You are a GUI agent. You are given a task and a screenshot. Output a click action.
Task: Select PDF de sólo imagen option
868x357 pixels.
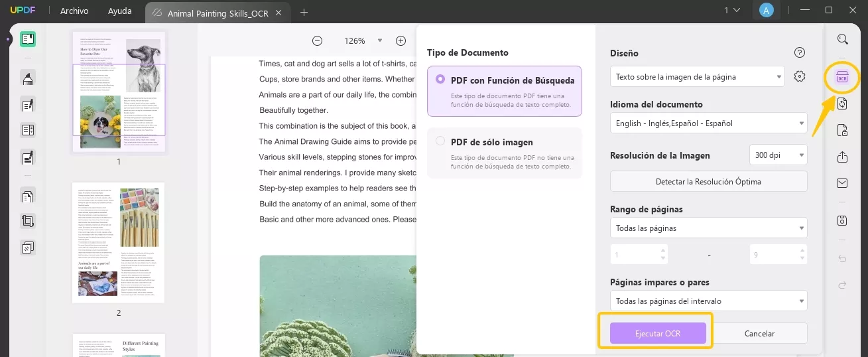(x=505, y=153)
